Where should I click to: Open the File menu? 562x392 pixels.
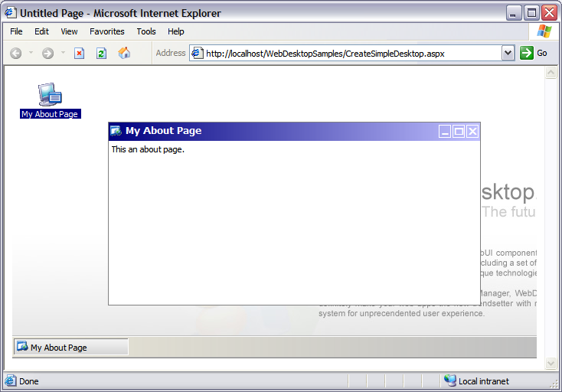coord(16,31)
